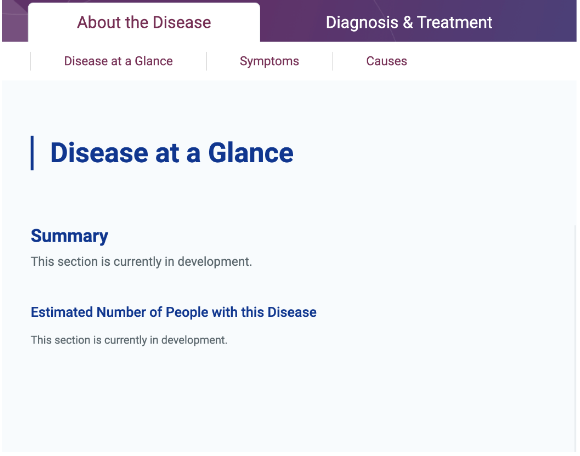Click the empty panel area below the Estimated Number text
580x456 pixels.
[289, 399]
